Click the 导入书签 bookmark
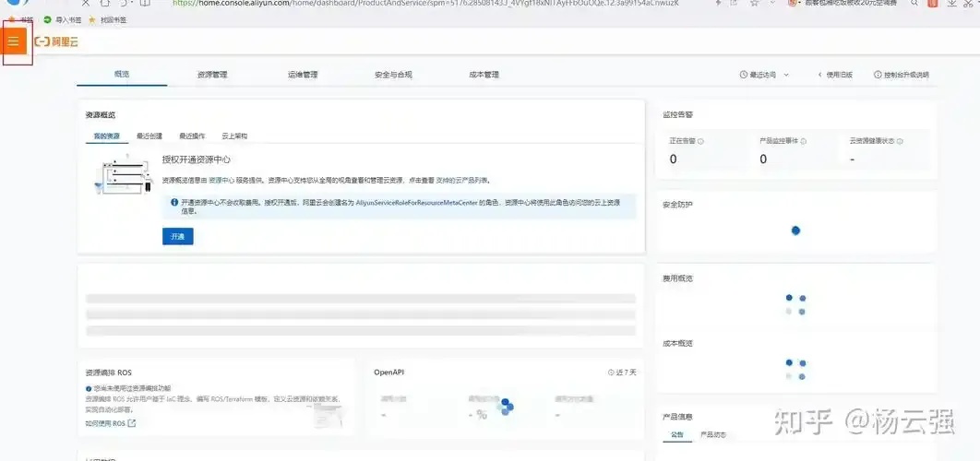The height and width of the screenshot is (461, 980). point(63,20)
